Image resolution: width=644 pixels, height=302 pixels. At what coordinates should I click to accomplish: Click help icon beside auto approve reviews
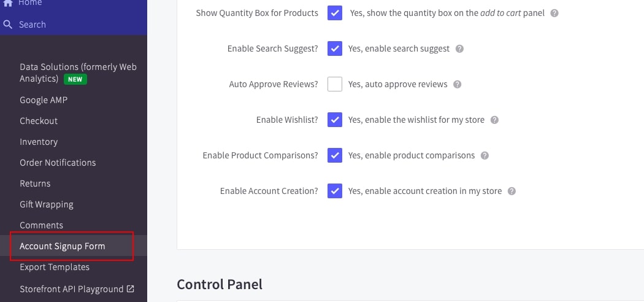point(457,84)
